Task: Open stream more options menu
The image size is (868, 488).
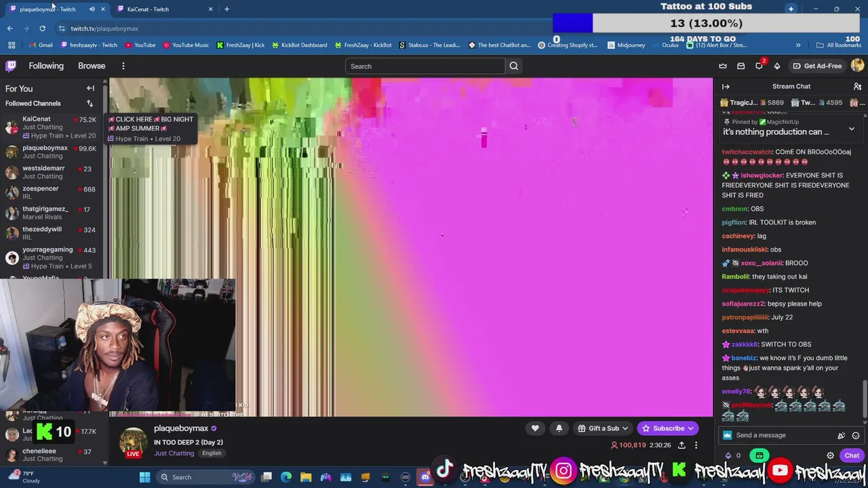Action: (x=696, y=445)
